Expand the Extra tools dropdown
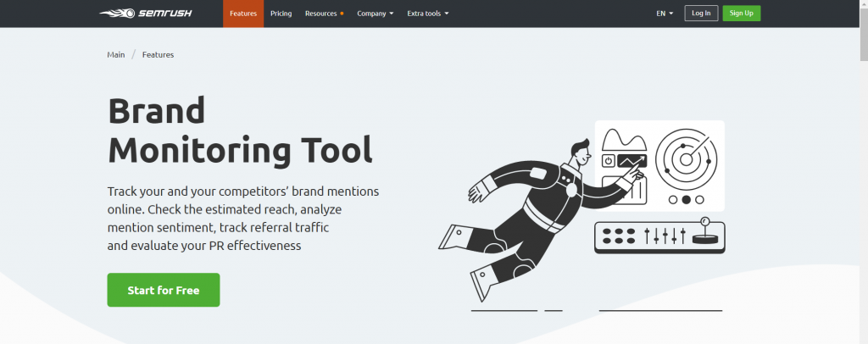The image size is (868, 344). 428,14
